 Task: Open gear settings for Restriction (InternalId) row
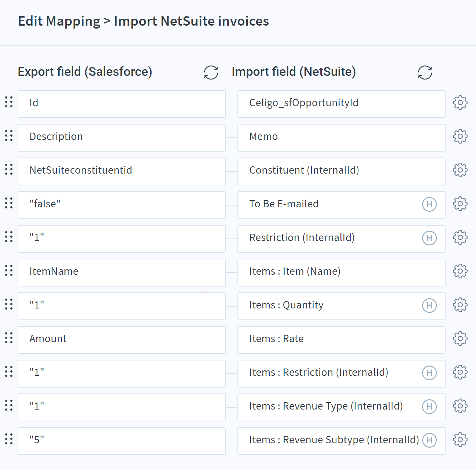pyautogui.click(x=460, y=237)
